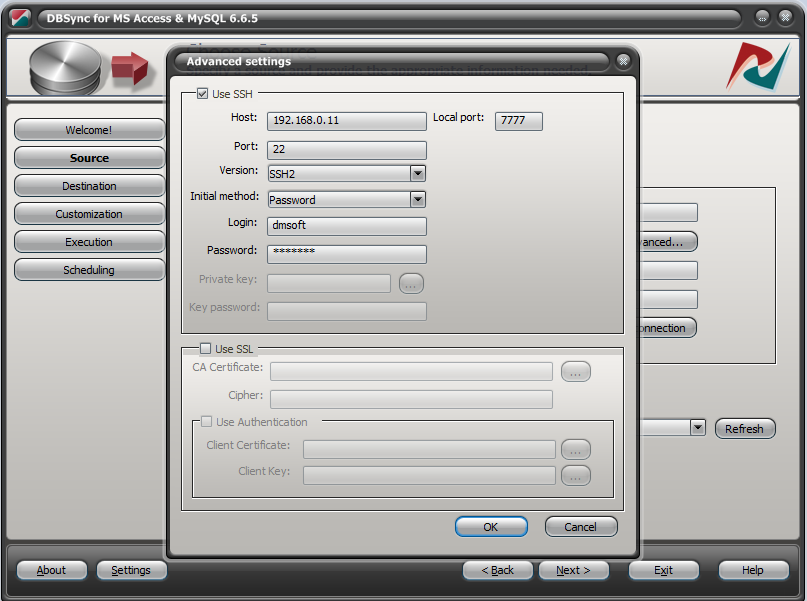Uncheck the Use SSH checkbox

point(203,94)
